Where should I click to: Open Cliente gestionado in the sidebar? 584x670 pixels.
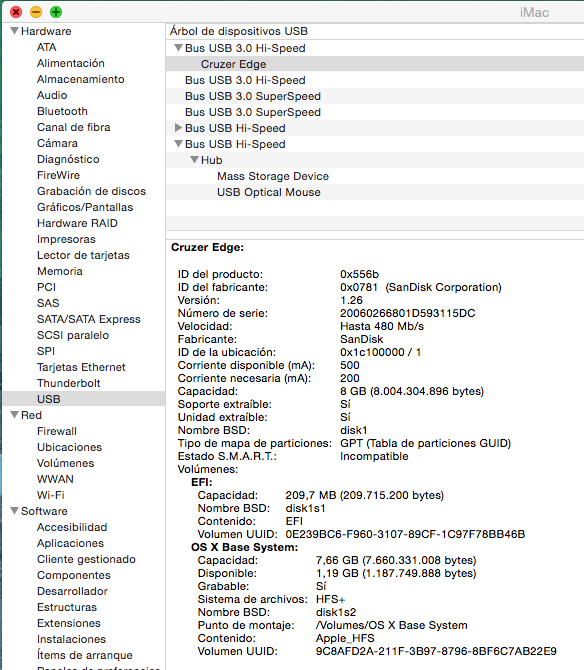tap(86, 559)
